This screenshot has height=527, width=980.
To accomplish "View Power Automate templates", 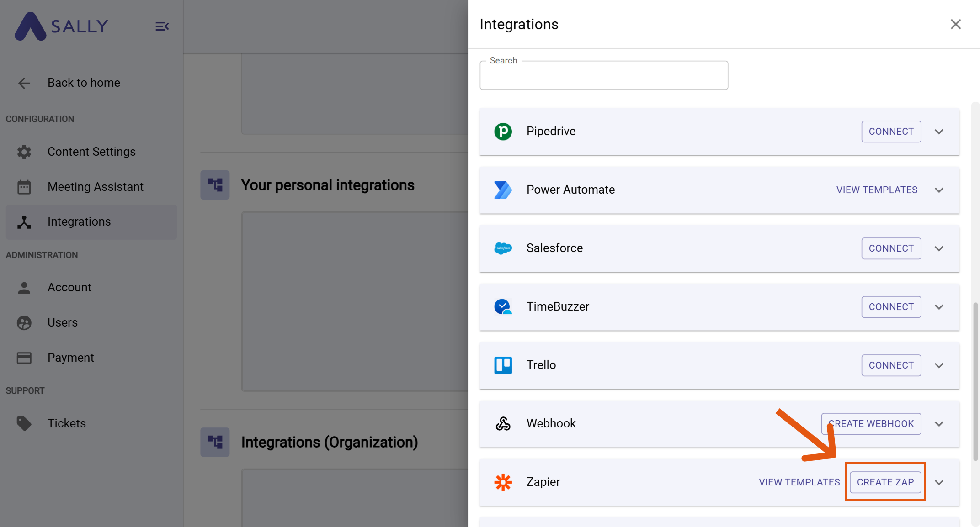I will (x=877, y=190).
